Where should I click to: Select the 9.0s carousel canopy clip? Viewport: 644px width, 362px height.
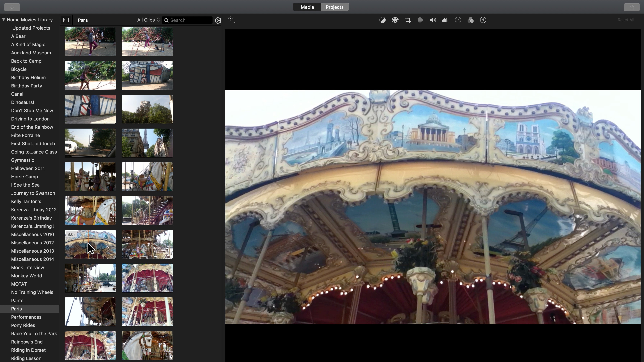click(x=90, y=244)
